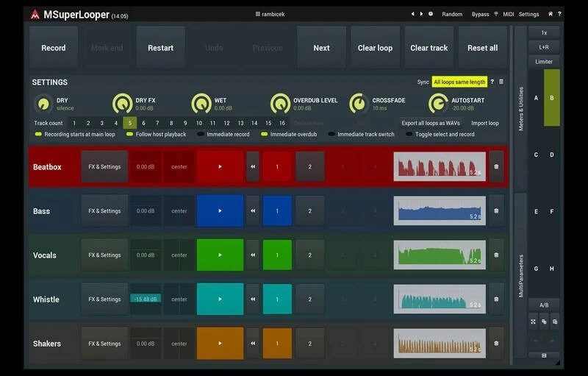
Task: Open the rambicek preset menu
Action: pos(270,14)
